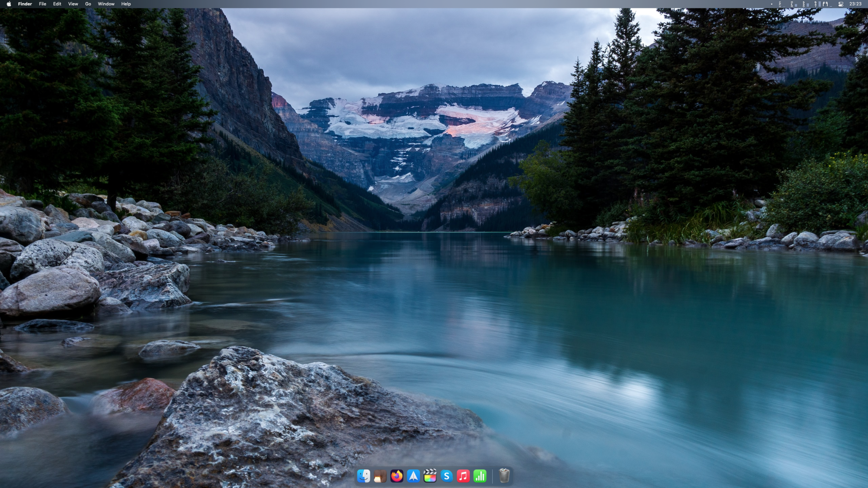
Task: Launch Final Cut Pro from dock
Action: [x=430, y=476]
